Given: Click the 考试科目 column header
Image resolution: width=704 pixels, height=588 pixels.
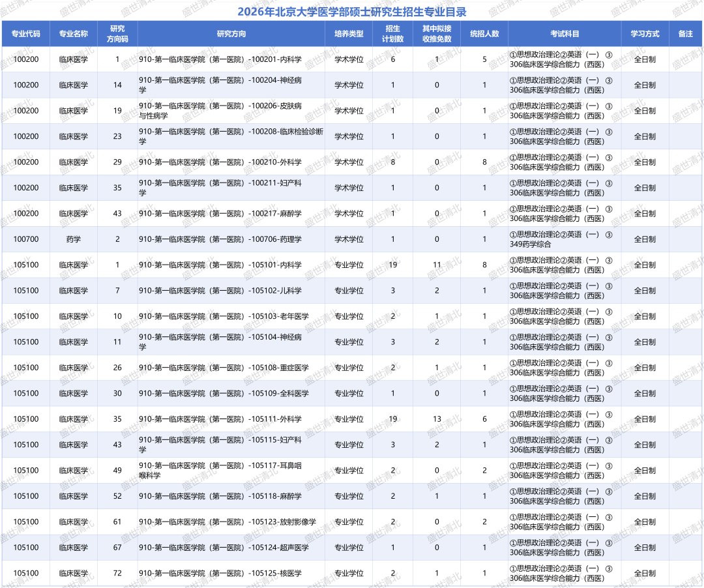Looking at the screenshot, I should (565, 34).
